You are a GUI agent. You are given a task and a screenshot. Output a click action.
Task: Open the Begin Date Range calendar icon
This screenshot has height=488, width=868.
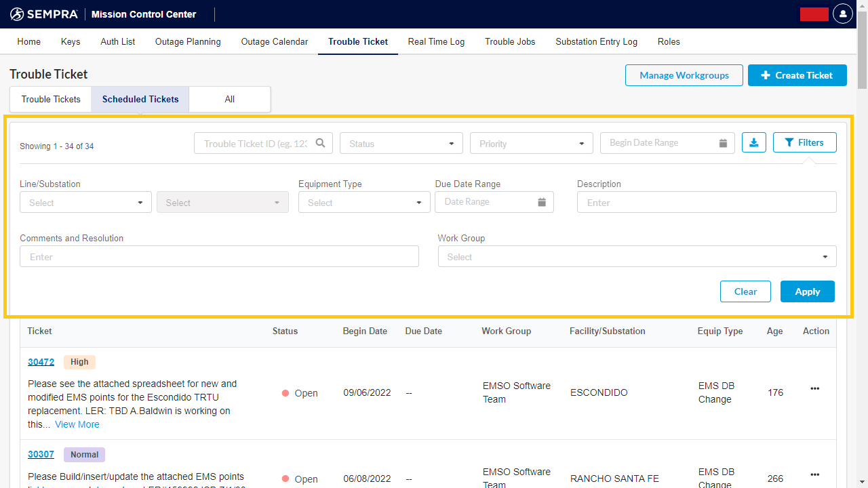point(723,143)
